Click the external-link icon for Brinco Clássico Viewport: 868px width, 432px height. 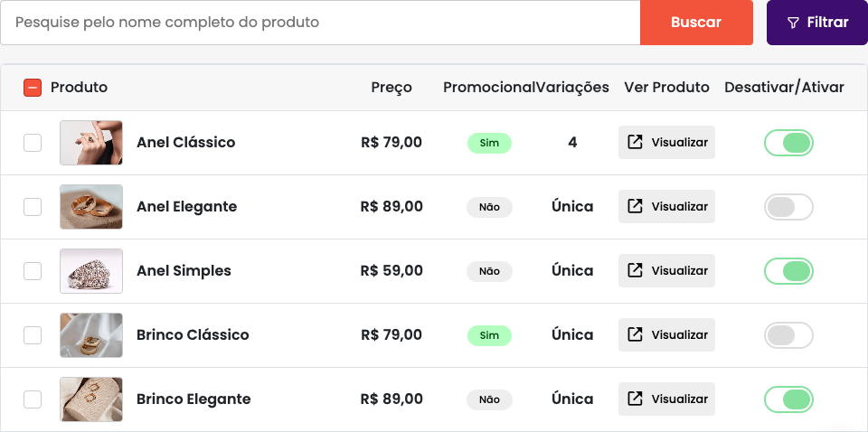635,334
